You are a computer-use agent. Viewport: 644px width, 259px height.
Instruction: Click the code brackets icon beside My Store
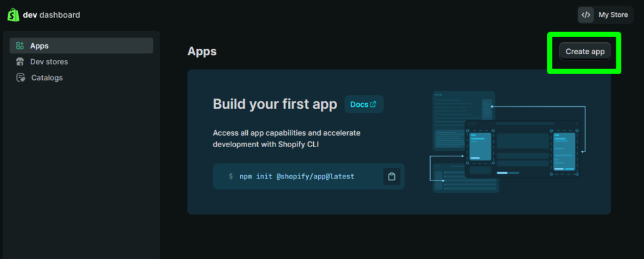pyautogui.click(x=586, y=15)
